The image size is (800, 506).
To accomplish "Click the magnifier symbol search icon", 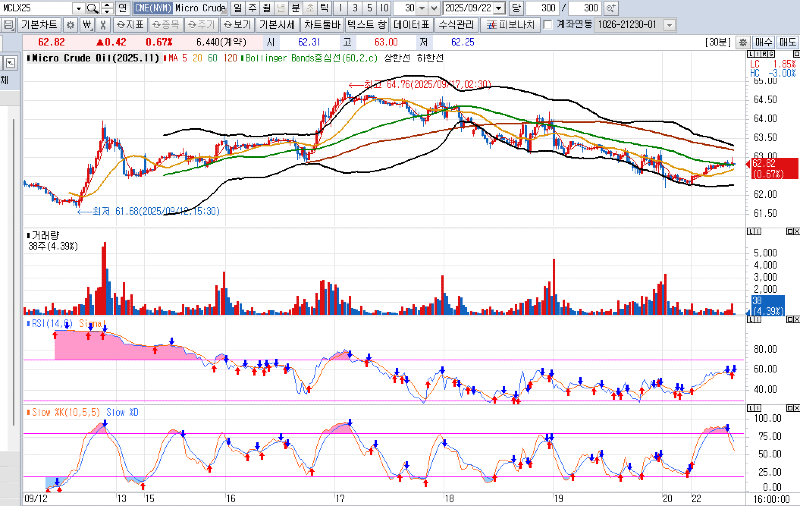I will [90, 7].
